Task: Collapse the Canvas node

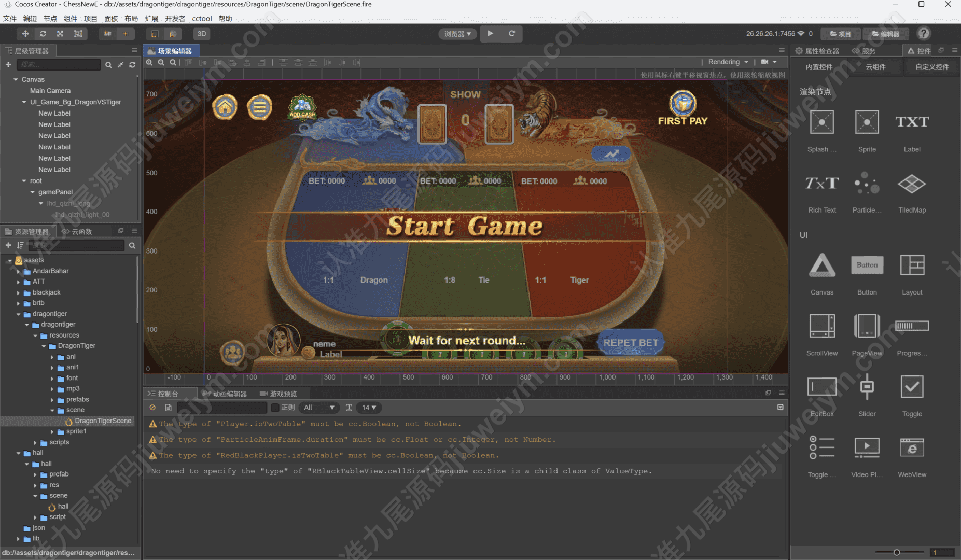Action: pyautogui.click(x=16, y=79)
